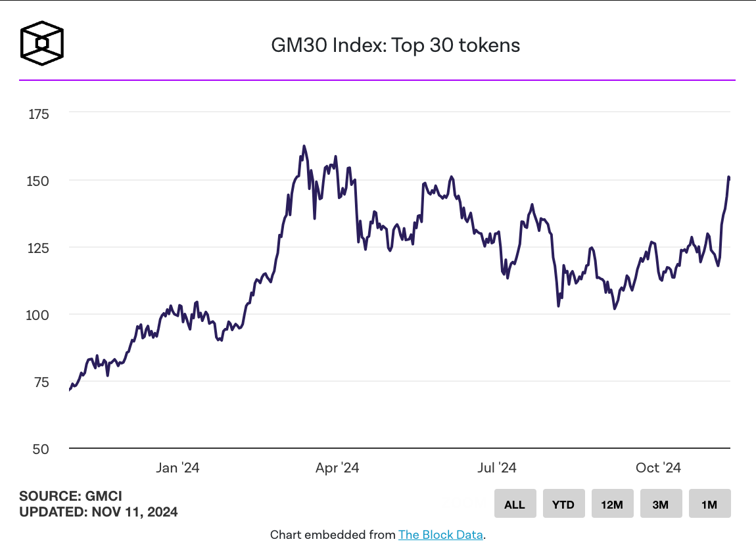Viewport: 756px width, 552px height.
Task: Switch chart to 3M range
Action: (661, 504)
